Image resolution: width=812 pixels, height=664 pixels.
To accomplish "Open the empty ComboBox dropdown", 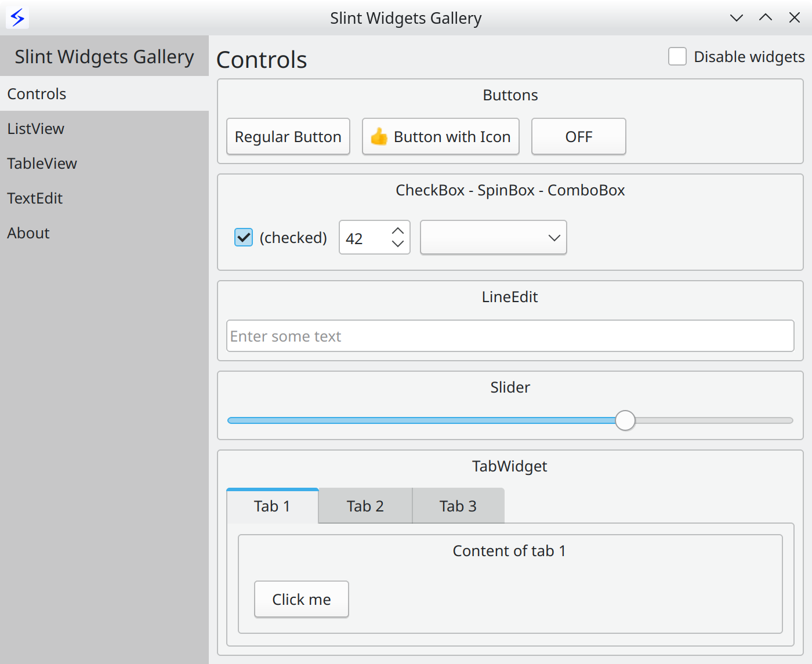I will tap(493, 237).
